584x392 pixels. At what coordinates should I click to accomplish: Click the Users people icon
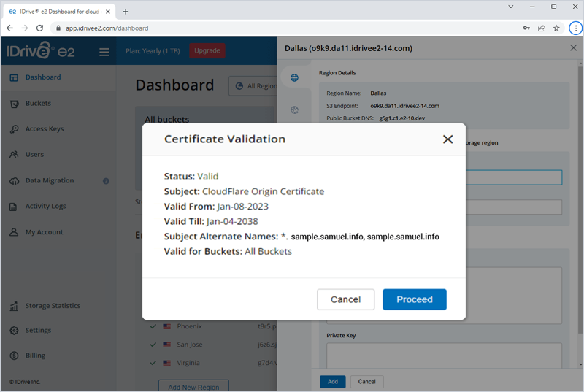[x=14, y=155]
